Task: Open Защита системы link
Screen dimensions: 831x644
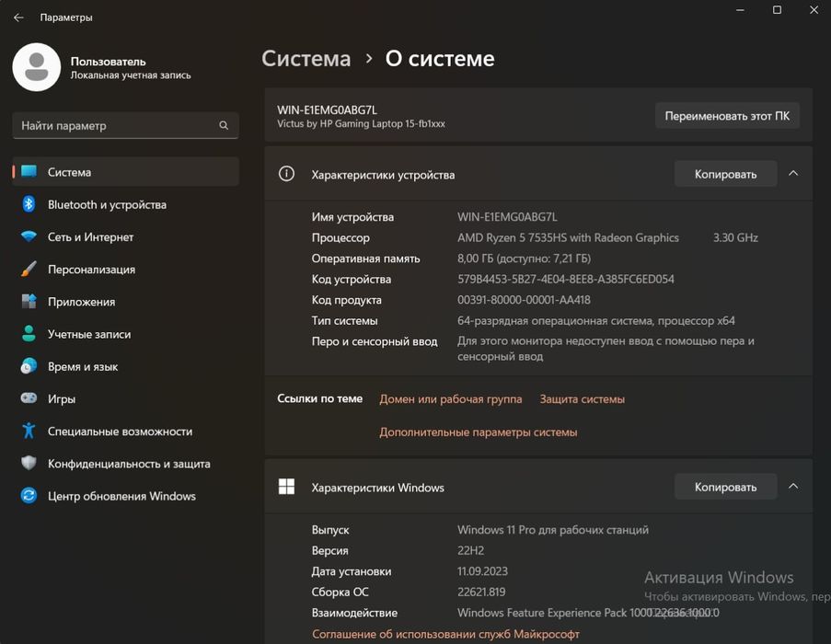Action: (x=582, y=398)
